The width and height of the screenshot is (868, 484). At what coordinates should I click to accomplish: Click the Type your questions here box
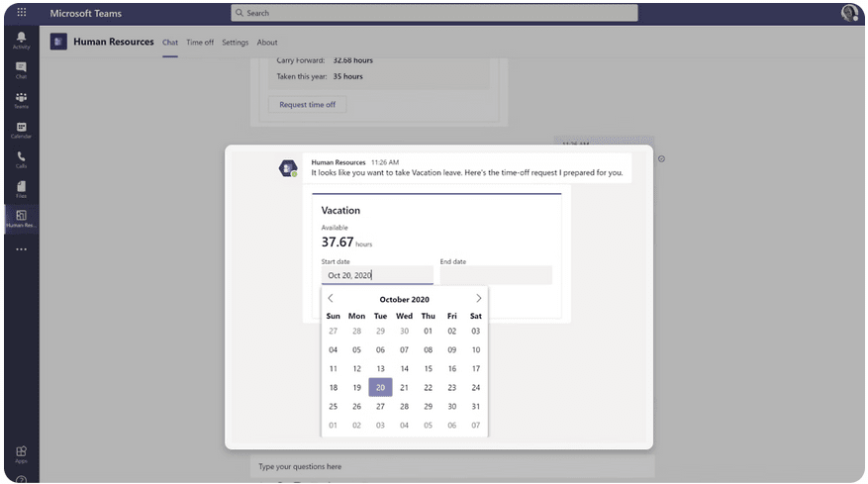coord(451,467)
